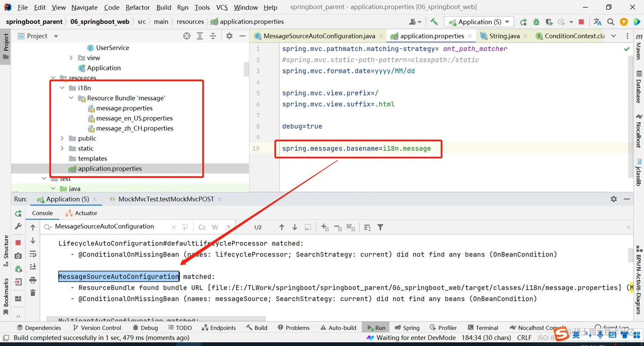Switch to String.java editor tab
The width and height of the screenshot is (644, 346).
tap(505, 36)
